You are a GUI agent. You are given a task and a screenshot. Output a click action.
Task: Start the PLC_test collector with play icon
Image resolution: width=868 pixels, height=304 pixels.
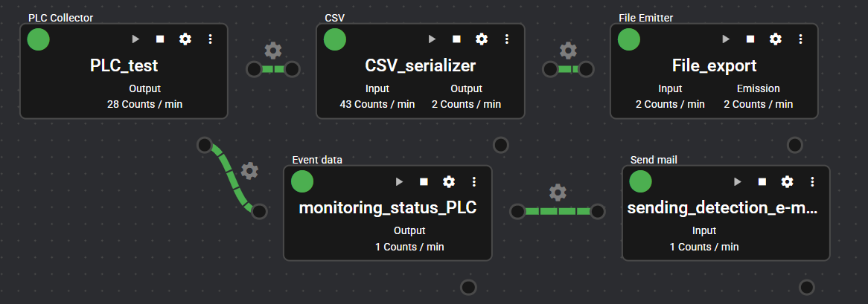135,39
